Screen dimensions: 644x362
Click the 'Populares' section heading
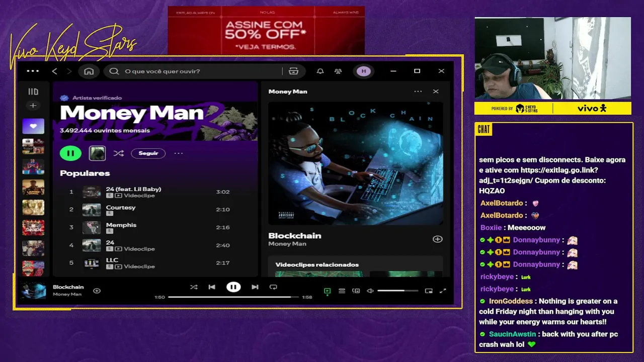point(85,173)
